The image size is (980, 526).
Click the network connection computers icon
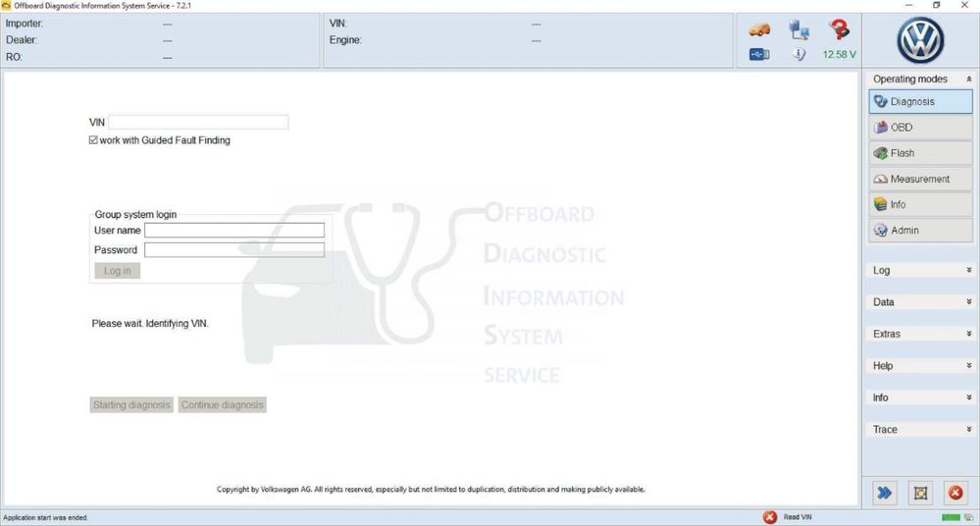tap(799, 29)
